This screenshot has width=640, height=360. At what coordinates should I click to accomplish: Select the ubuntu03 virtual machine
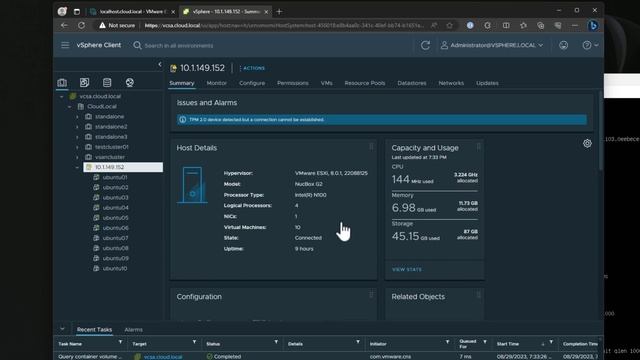[115, 198]
